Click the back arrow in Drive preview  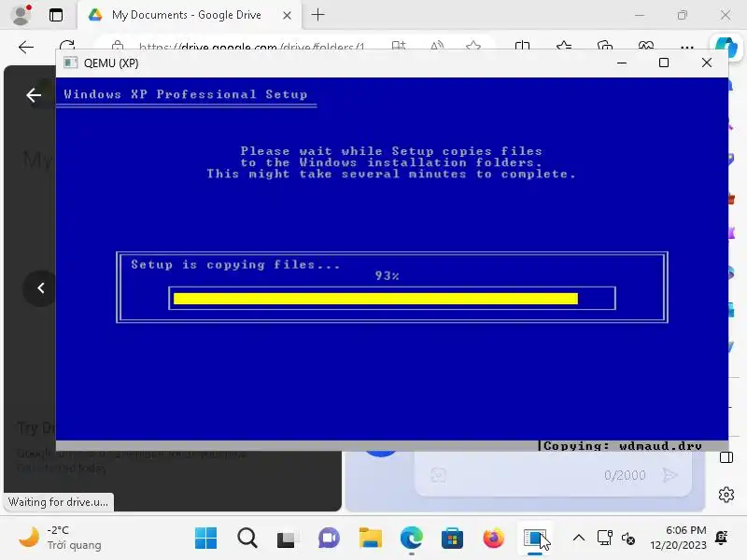click(34, 95)
